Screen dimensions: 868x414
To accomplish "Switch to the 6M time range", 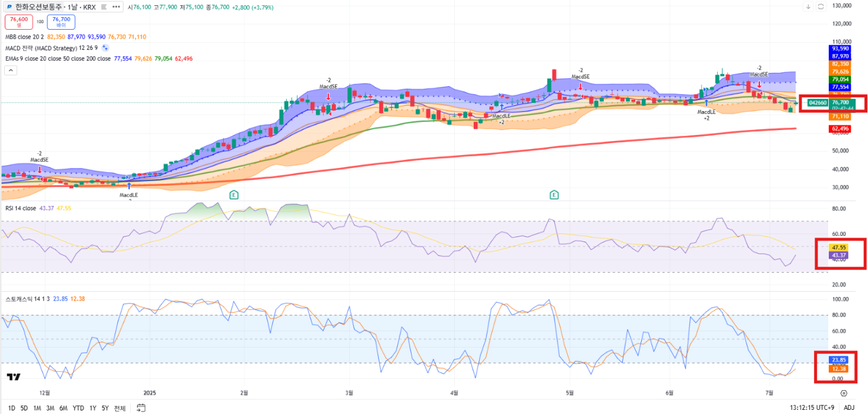I will click(64, 408).
